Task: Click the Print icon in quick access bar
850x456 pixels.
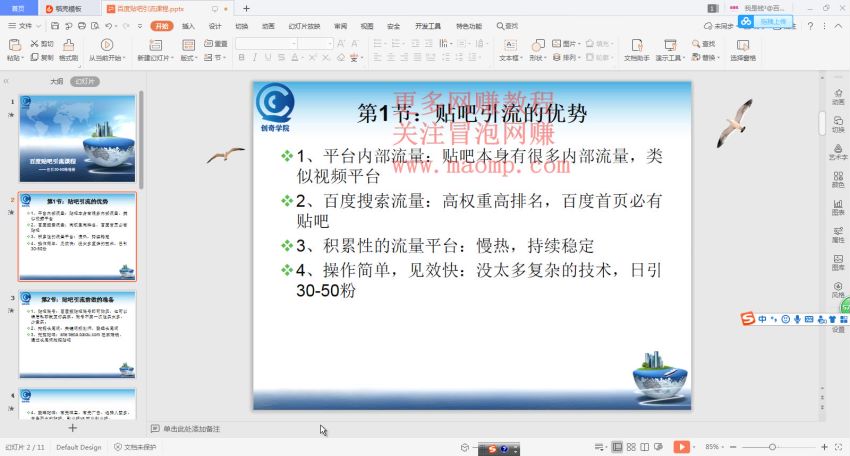Action: [81, 25]
